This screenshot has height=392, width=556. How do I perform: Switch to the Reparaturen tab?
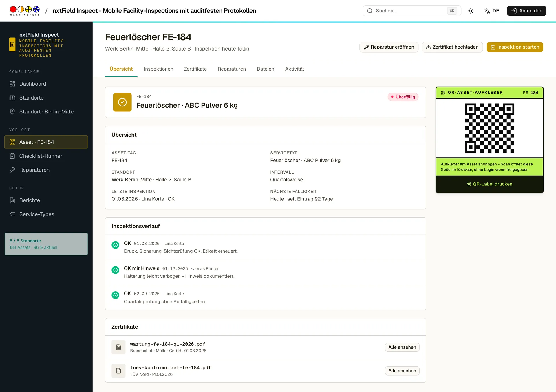(x=232, y=69)
